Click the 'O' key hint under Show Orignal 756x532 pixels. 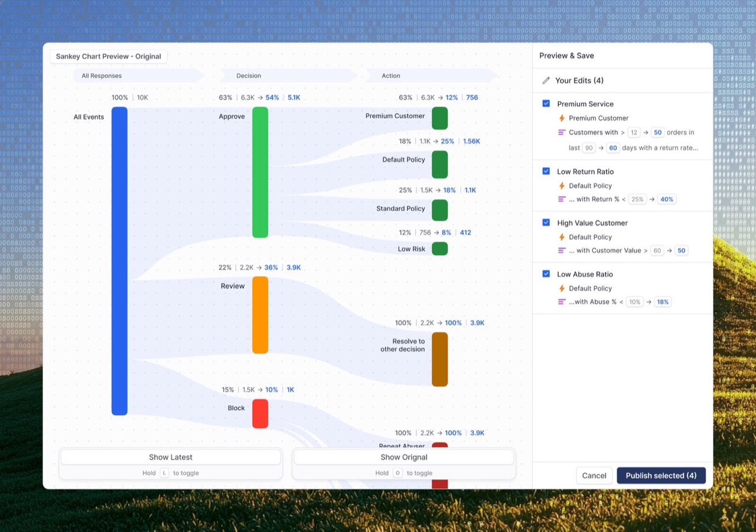398,473
